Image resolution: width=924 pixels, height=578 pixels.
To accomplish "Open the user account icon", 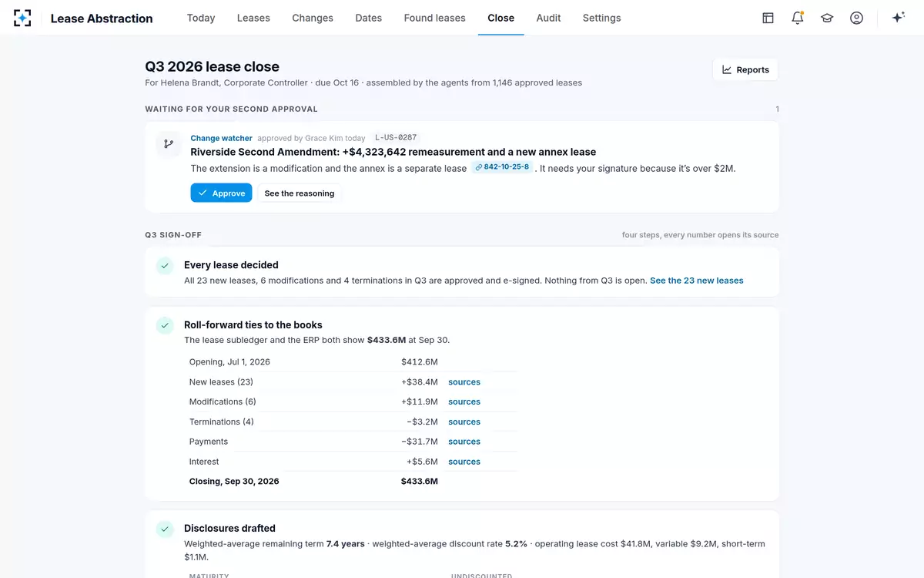I will [x=856, y=18].
